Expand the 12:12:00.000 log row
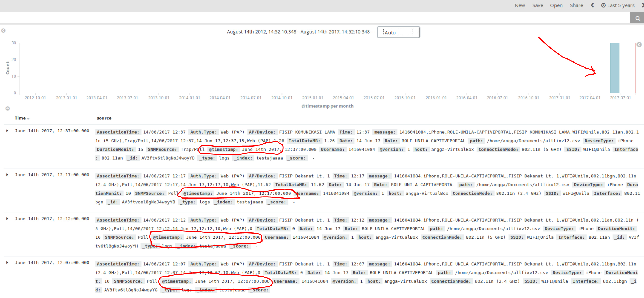 click(x=7, y=219)
